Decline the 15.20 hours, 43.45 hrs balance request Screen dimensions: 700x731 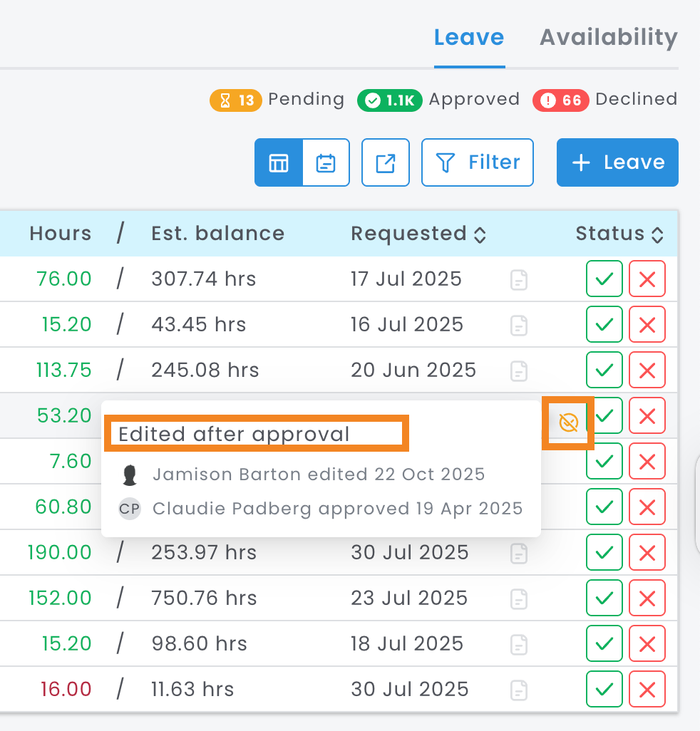click(x=647, y=325)
